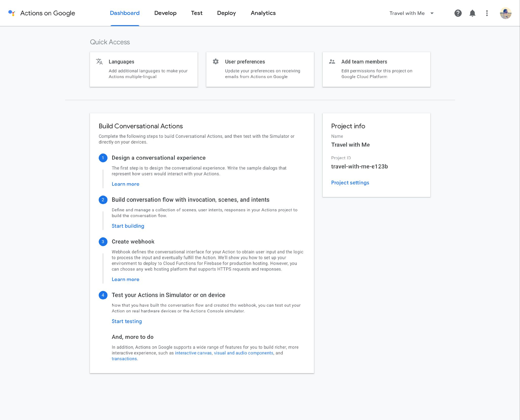This screenshot has width=520, height=420.
Task: Click the Quick Access section title
Action: pos(110,42)
